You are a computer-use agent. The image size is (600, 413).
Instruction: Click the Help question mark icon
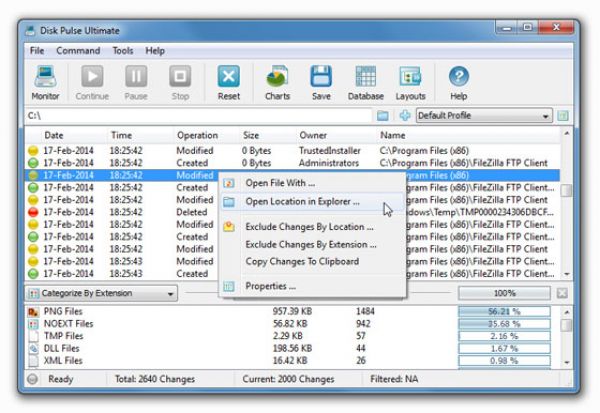coord(458,78)
